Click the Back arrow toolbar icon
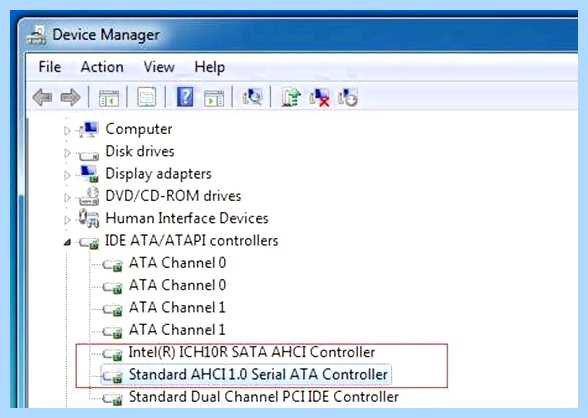The image size is (588, 418). click(42, 97)
